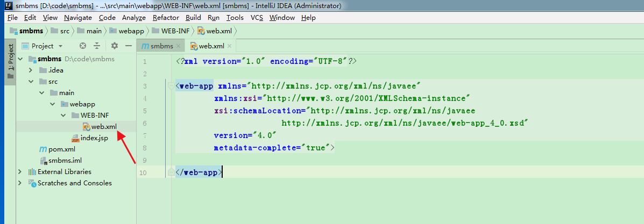Collapse the WEB-INF folder

click(63, 115)
